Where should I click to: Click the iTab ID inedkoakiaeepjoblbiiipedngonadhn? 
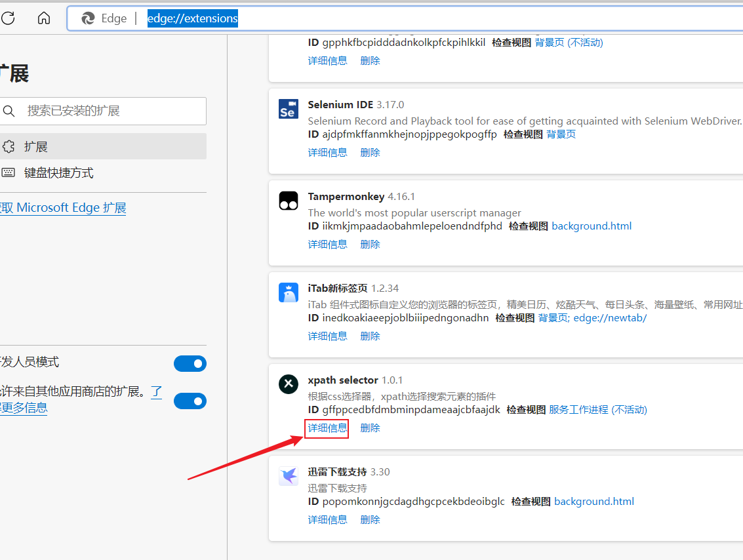[406, 318]
